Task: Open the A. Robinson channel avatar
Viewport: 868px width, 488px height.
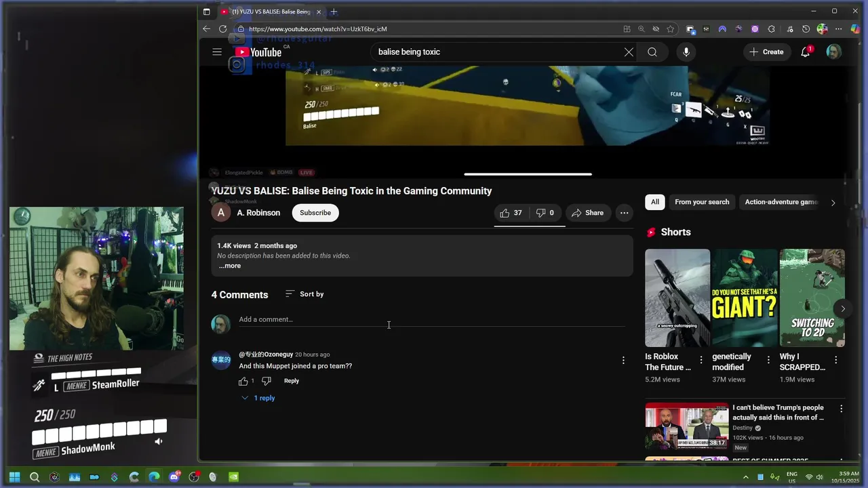Action: point(221,213)
